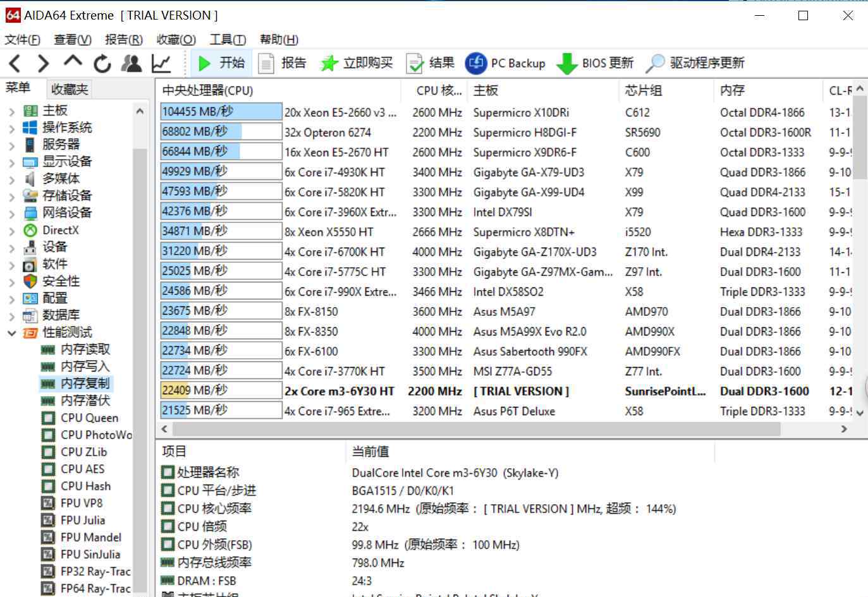Expand the DirectX tree node
This screenshot has height=597, width=868.
click(x=12, y=231)
